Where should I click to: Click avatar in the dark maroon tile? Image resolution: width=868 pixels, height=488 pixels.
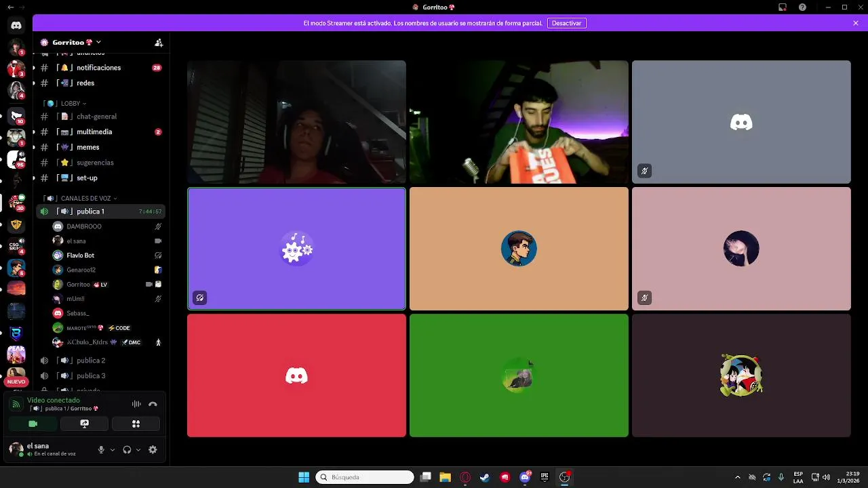tap(741, 375)
